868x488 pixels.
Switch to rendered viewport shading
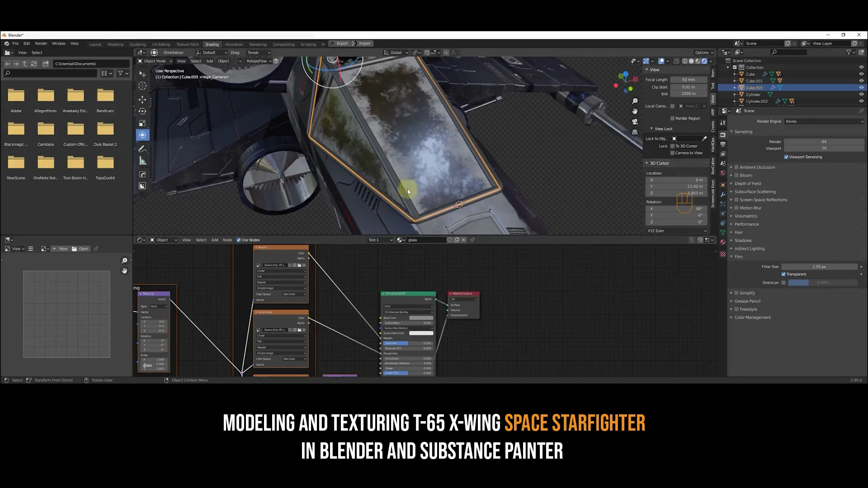click(x=704, y=61)
